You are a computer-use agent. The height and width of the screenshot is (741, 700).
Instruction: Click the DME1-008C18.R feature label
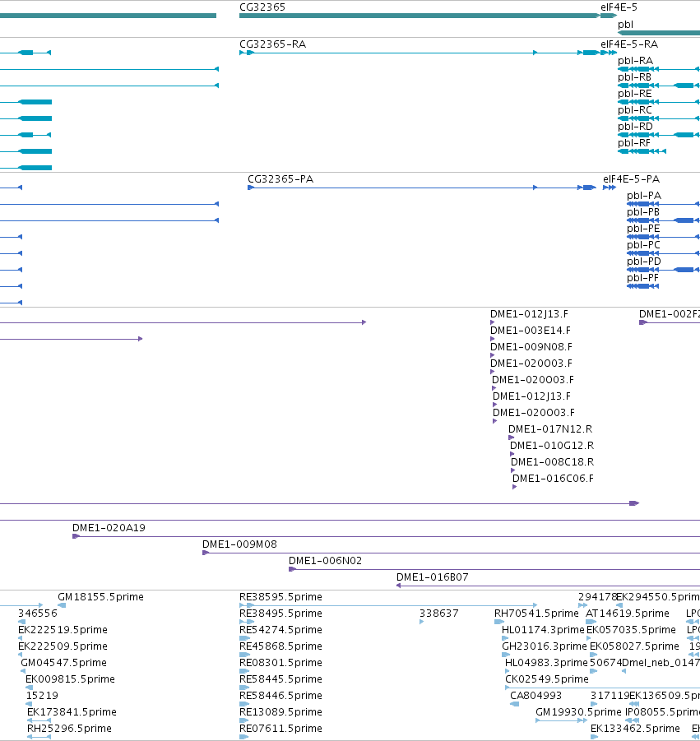553,462
